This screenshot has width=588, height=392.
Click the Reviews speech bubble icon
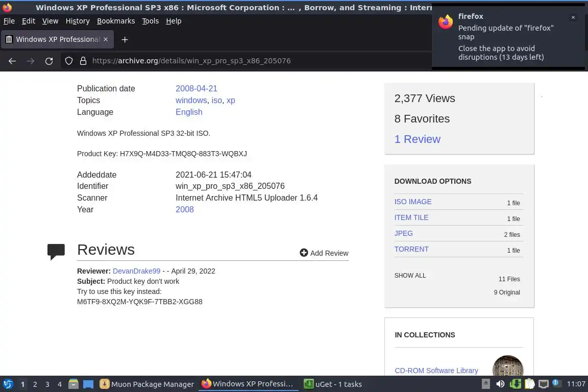(56, 252)
